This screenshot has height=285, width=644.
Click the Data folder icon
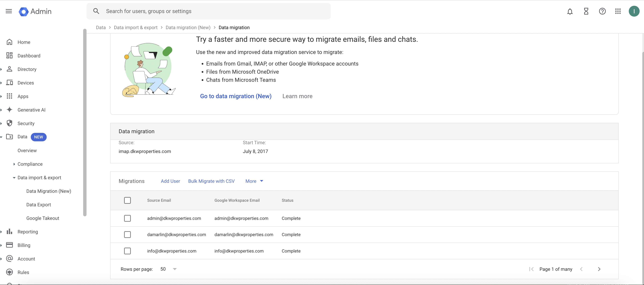click(9, 137)
